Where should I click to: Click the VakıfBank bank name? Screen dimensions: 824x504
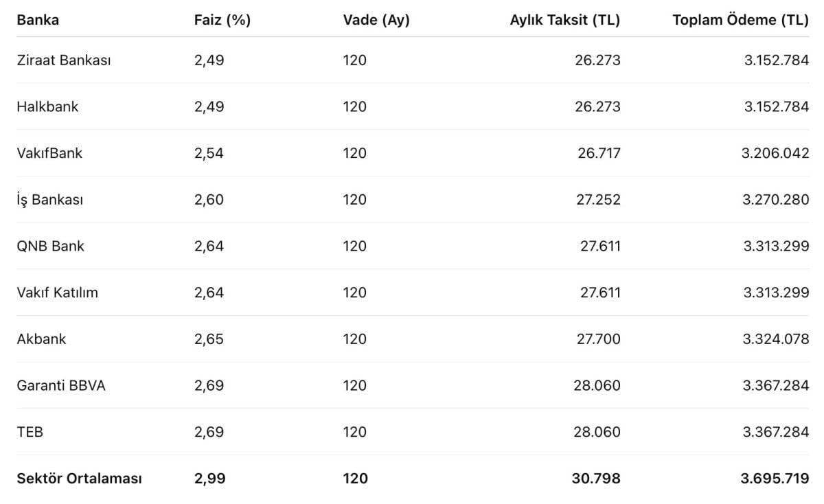49,153
